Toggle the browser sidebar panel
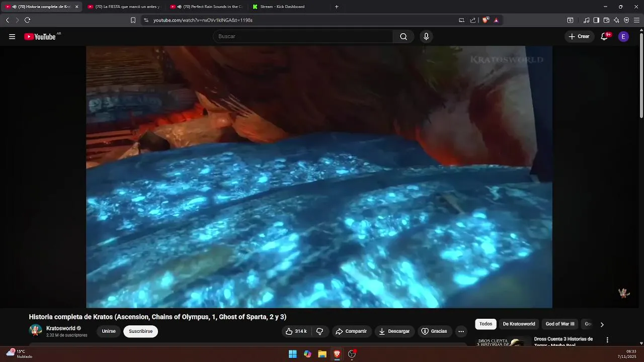The image size is (644, 362). click(x=596, y=20)
